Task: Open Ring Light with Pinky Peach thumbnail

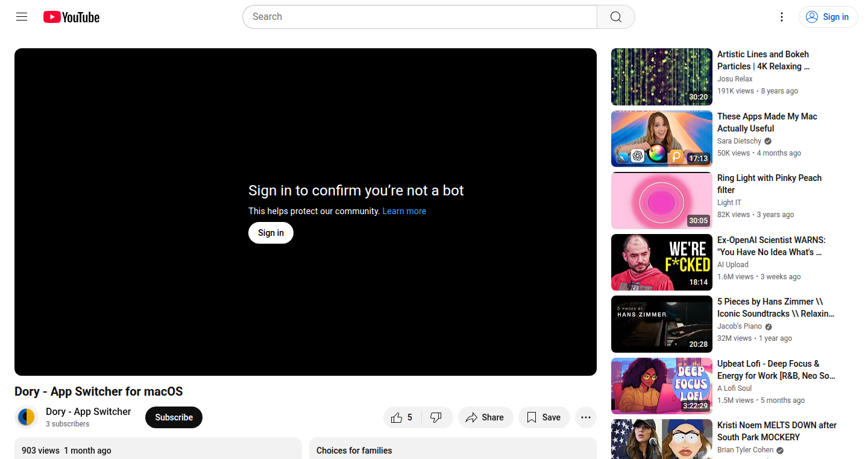Action: point(662,200)
